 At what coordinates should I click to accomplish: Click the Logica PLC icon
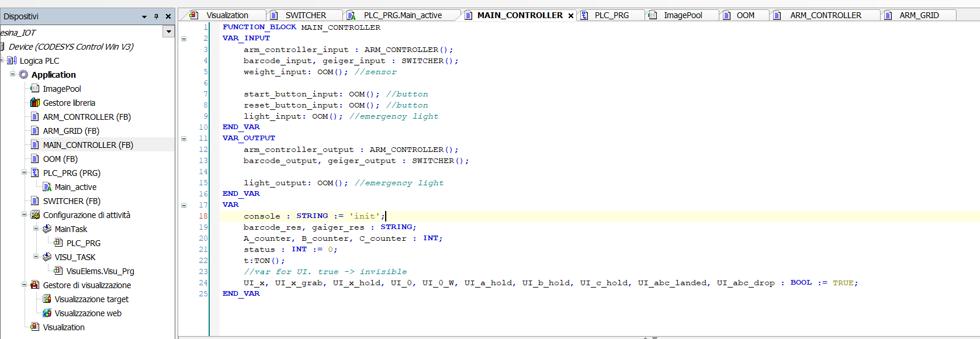click(12, 60)
